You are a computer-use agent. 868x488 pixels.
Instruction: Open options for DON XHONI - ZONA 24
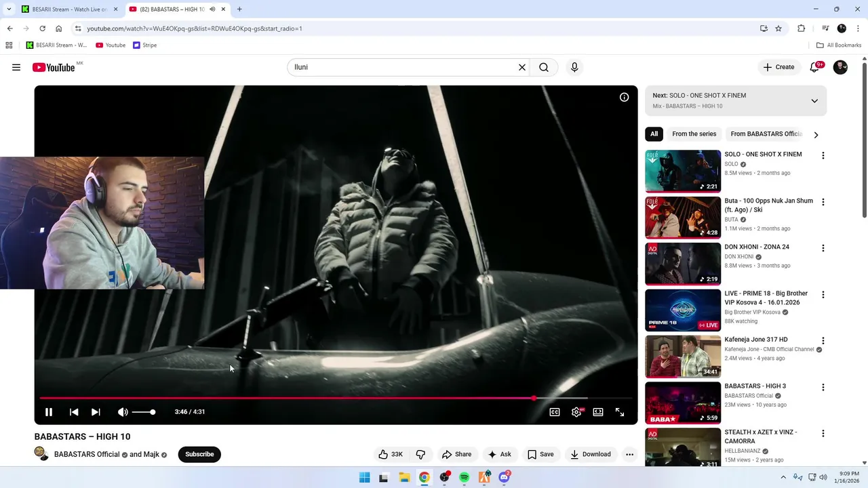point(823,248)
